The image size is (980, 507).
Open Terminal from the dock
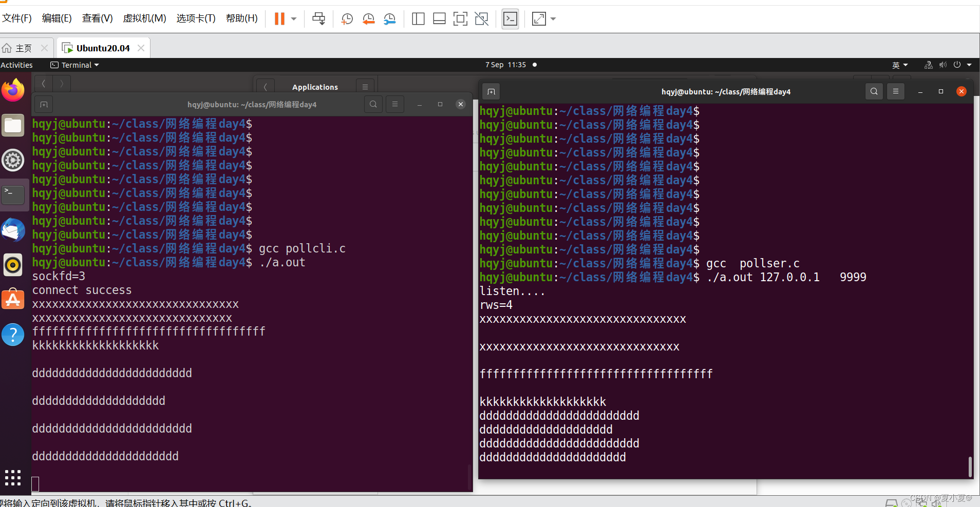point(13,195)
